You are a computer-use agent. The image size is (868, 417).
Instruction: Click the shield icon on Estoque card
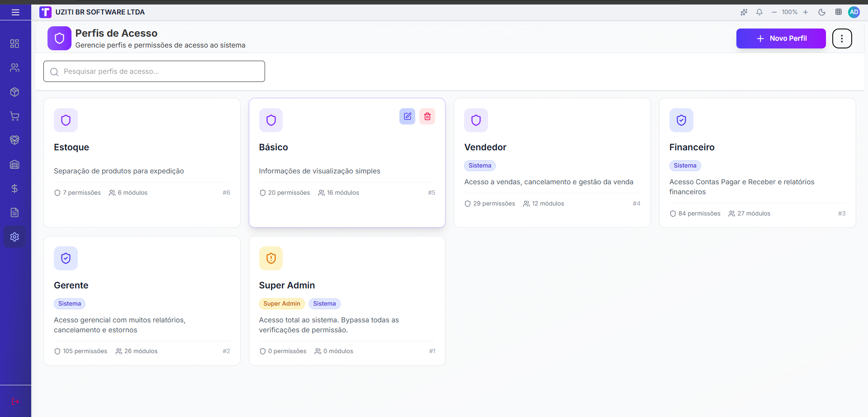66,120
